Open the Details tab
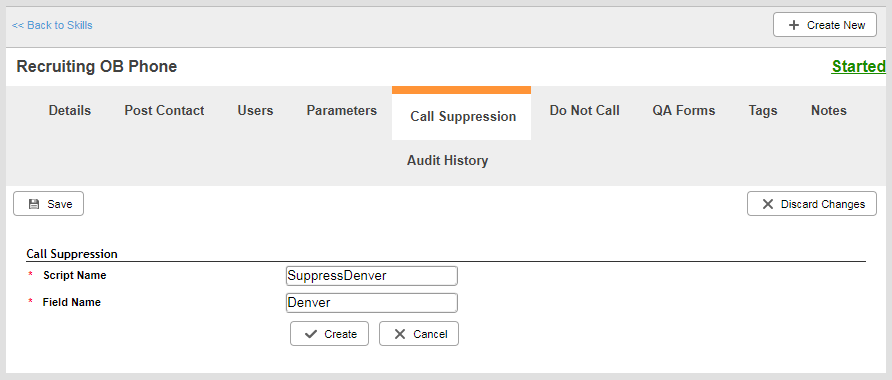 [69, 110]
